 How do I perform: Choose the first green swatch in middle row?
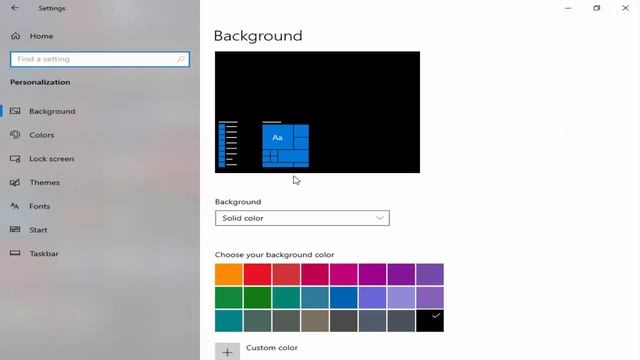click(229, 298)
